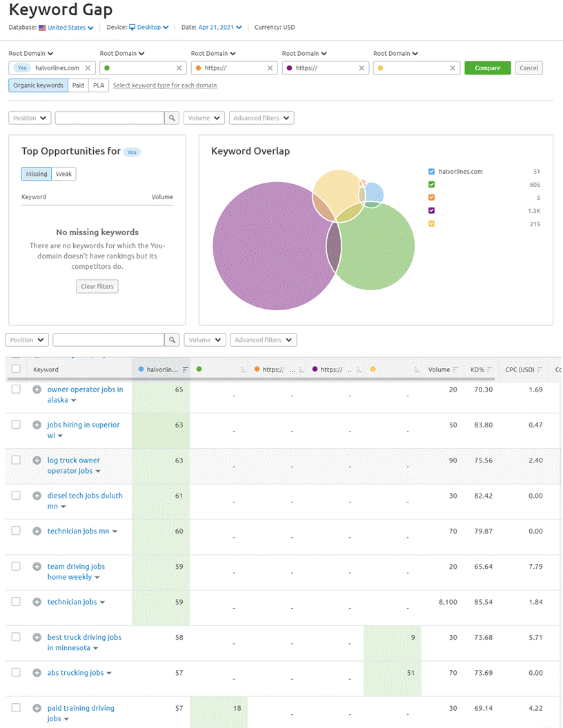Click the plus icon beside 'technician jobs mn'

[x=37, y=531]
